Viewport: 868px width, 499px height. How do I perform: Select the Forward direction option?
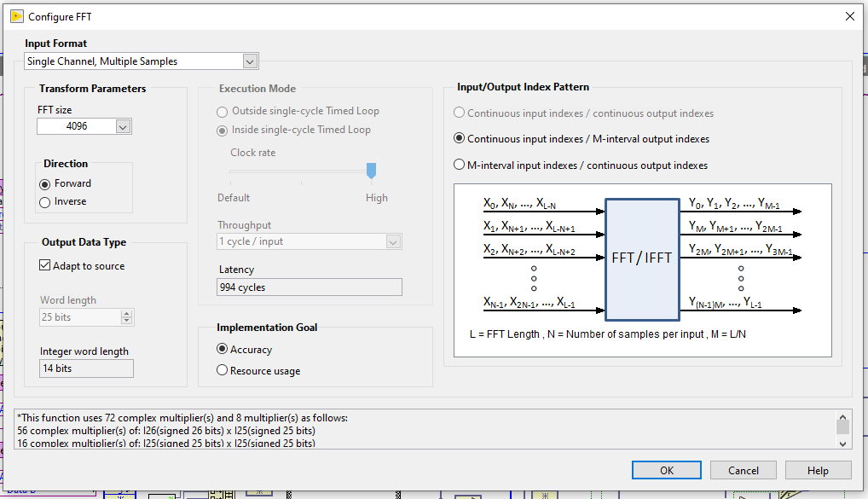click(x=43, y=183)
